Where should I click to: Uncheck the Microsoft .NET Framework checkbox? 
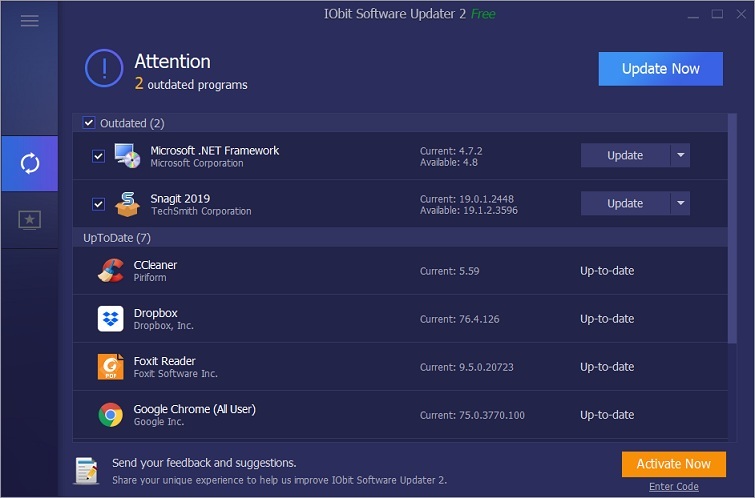tap(98, 156)
